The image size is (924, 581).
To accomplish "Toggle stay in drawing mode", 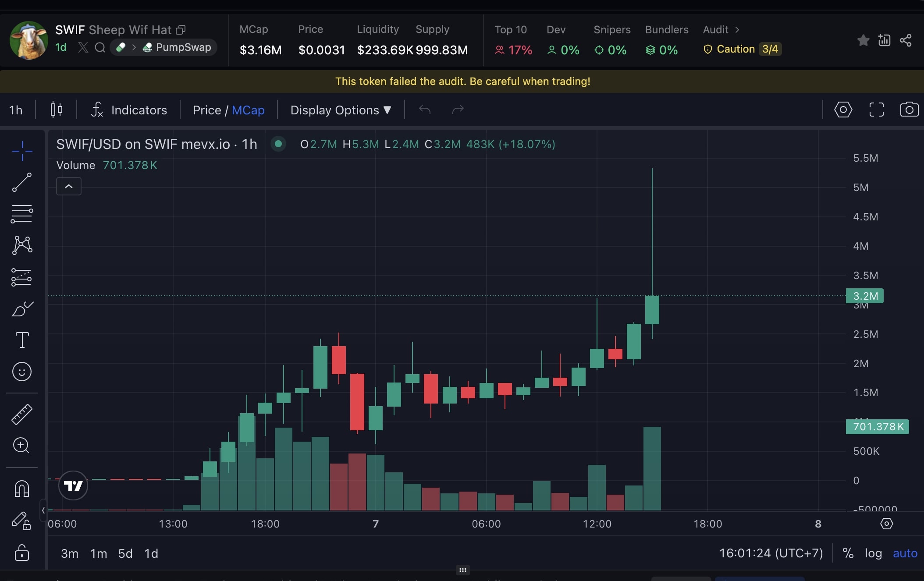I will (22, 521).
